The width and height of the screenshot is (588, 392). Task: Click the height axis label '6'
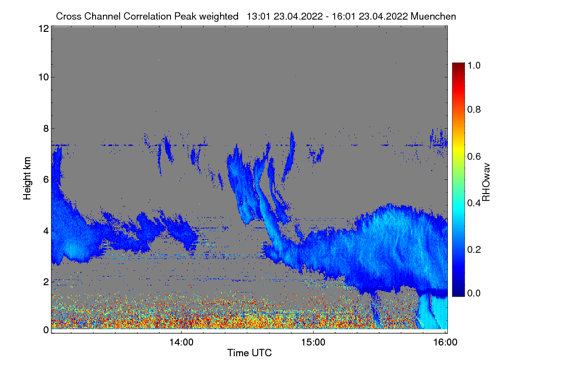coord(46,179)
